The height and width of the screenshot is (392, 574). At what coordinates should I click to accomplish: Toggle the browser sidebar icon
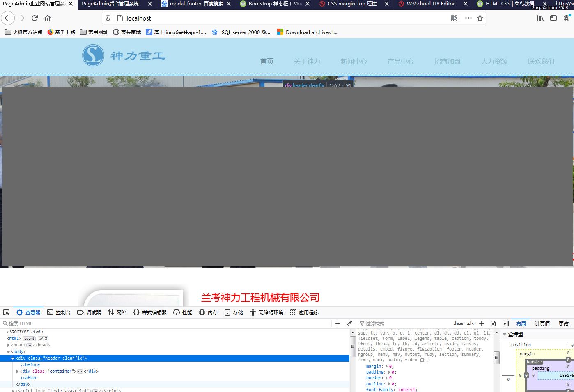click(553, 18)
